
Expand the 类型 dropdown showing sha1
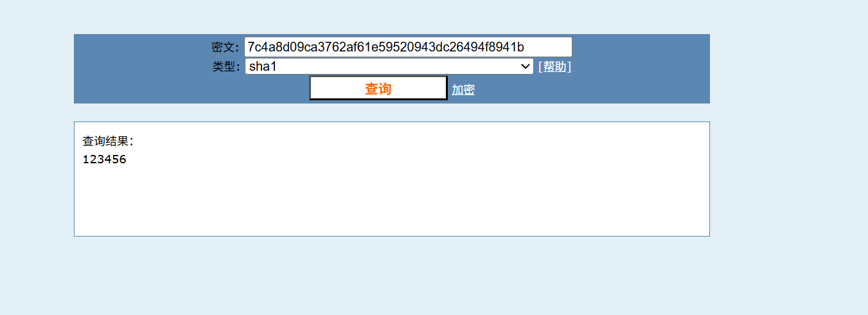pos(389,66)
